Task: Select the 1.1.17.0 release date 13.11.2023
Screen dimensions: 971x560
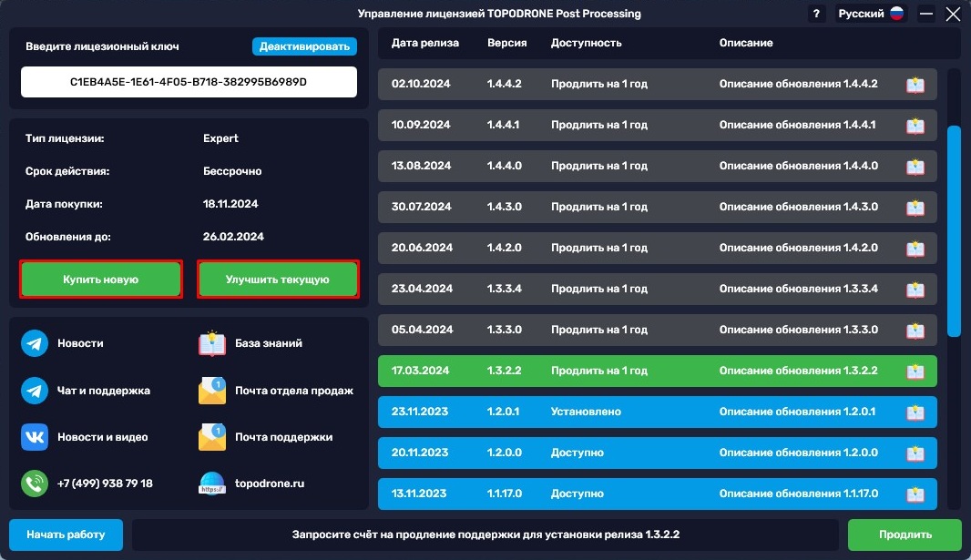Action: [419, 494]
